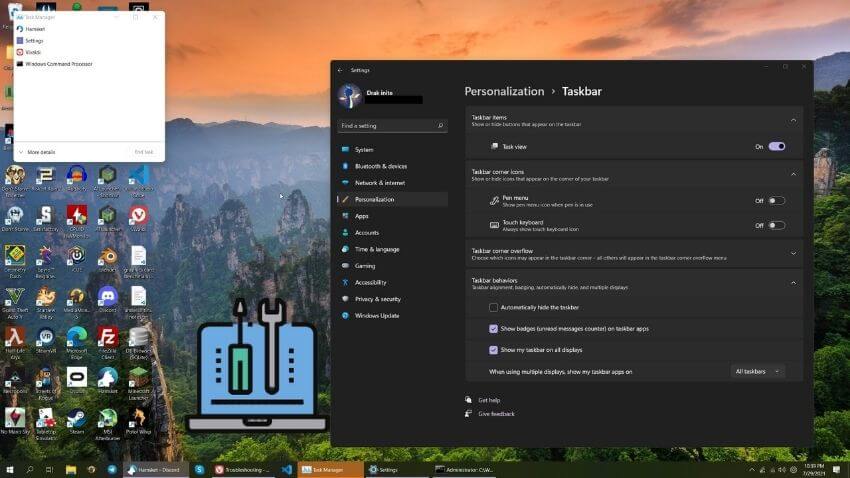850x478 pixels.
Task: Enable the Pen menu toggle
Action: point(776,200)
